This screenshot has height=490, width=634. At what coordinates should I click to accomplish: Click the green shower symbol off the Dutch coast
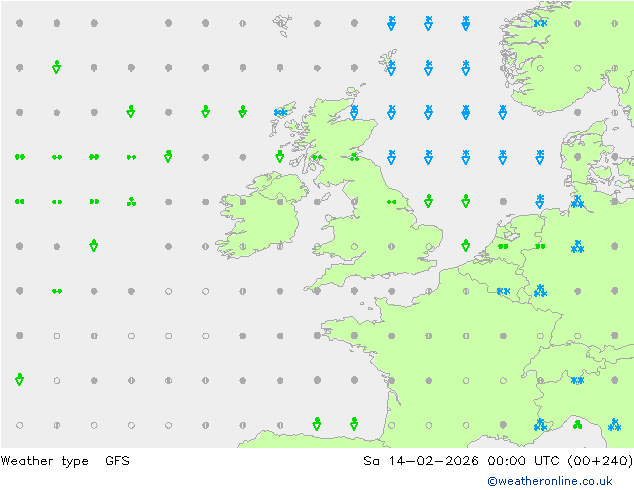pyautogui.click(x=465, y=245)
